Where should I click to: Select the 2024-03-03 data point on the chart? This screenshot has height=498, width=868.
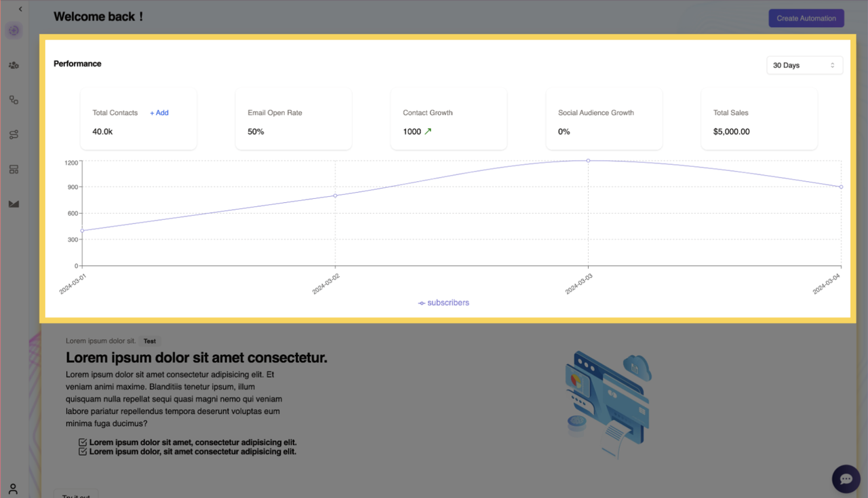pyautogui.click(x=587, y=161)
